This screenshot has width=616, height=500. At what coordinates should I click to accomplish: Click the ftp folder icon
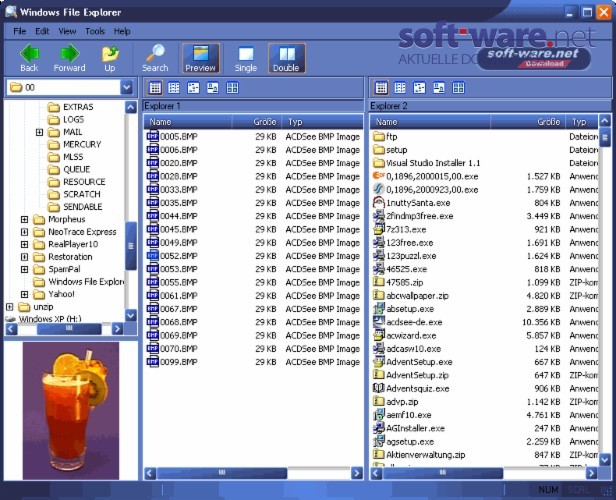(x=379, y=136)
